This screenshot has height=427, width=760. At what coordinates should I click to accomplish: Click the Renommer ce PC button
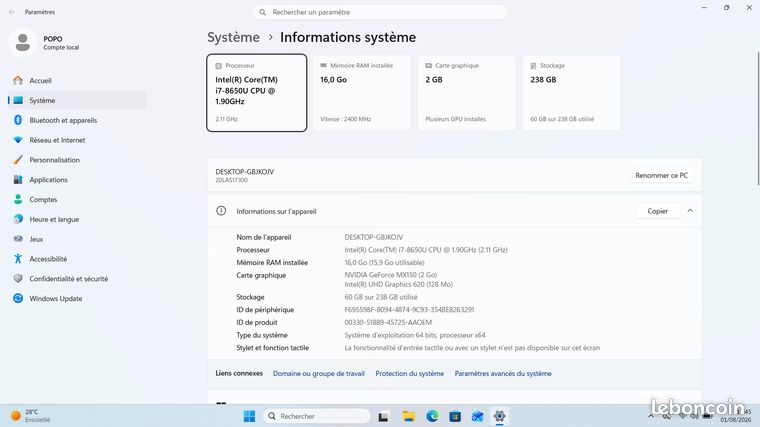pyautogui.click(x=661, y=175)
